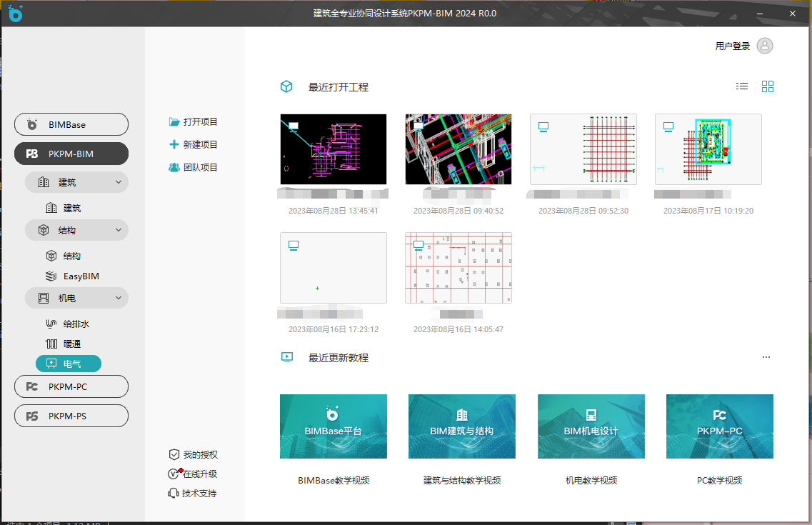812x525 pixels.
Task: Open project dated 2023年08月16日 14:05:47
Action: [458, 268]
